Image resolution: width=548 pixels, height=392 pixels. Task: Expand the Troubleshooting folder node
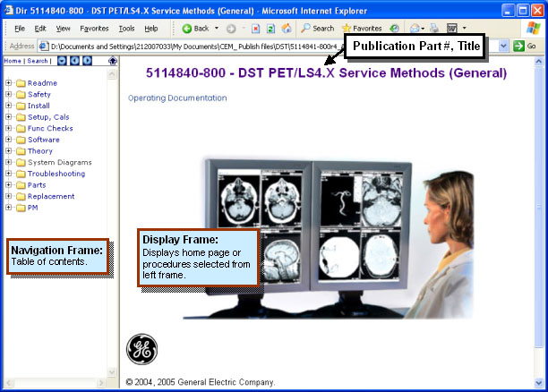point(8,174)
